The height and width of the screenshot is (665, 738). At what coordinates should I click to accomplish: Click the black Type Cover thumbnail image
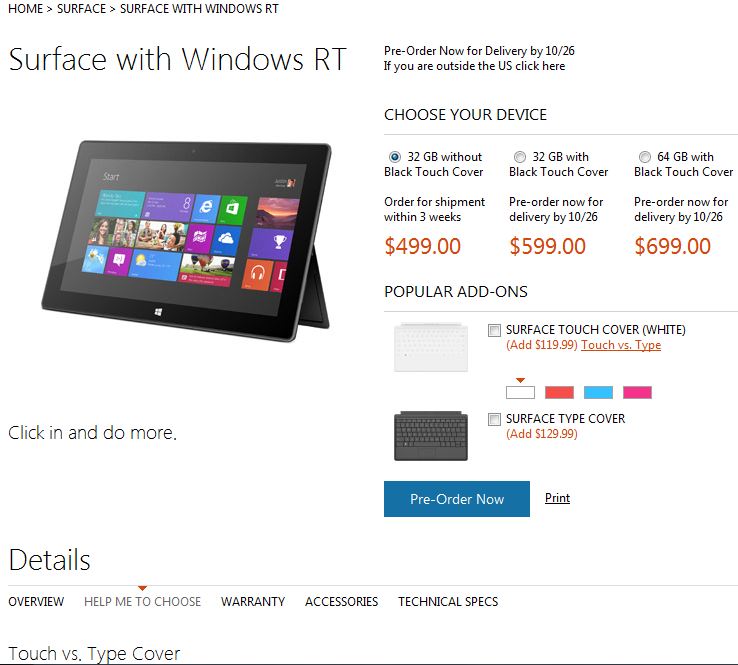point(431,436)
